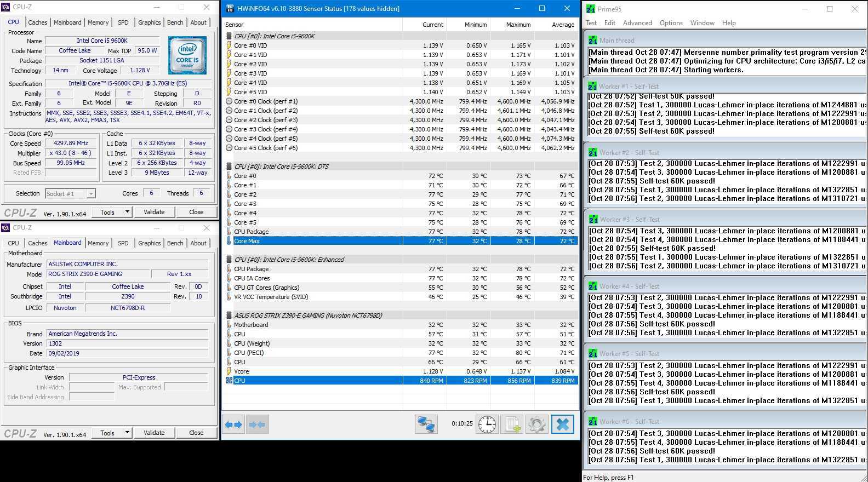Click the log file save icon
868x482 pixels.
point(512,424)
